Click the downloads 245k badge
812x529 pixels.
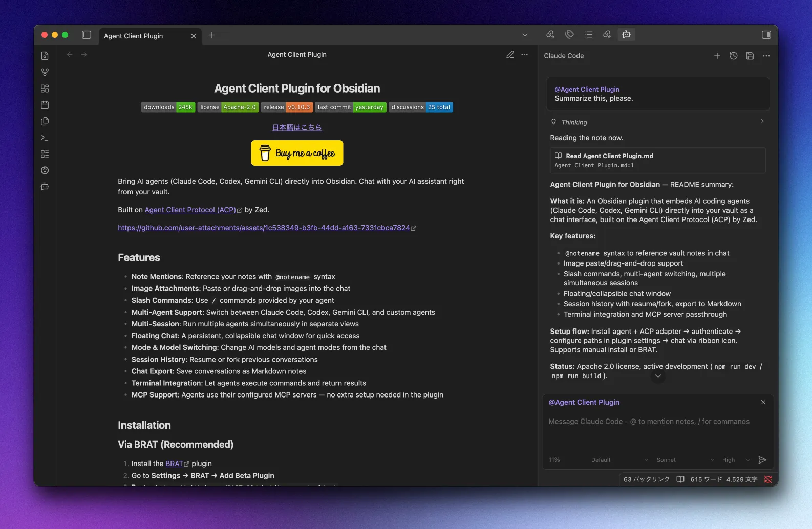[168, 107]
